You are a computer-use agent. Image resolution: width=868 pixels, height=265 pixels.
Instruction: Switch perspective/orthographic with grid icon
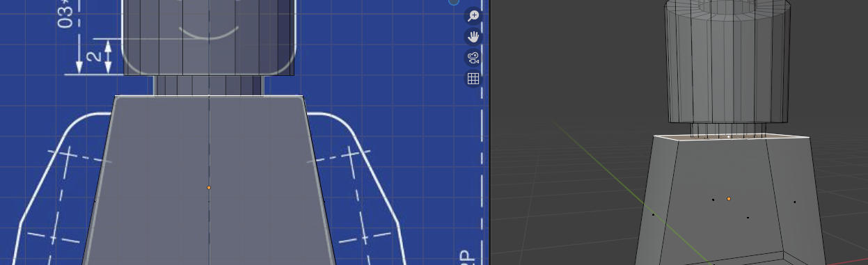[473, 79]
